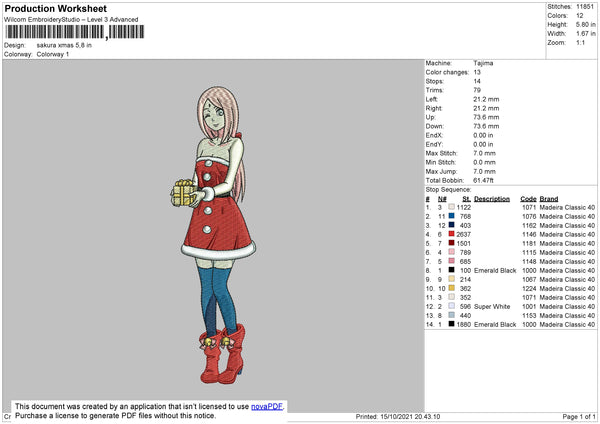Click the 'Up:' label
600x424 pixels.
pyautogui.click(x=430, y=117)
